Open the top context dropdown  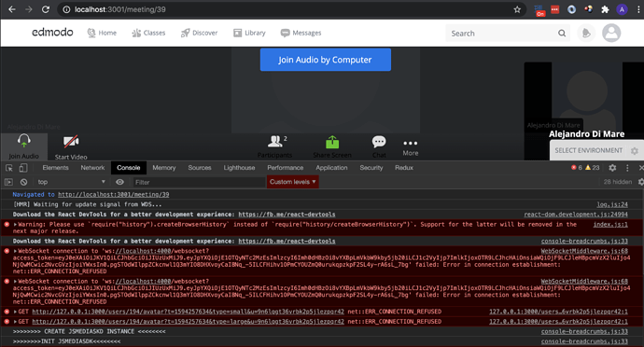72,182
